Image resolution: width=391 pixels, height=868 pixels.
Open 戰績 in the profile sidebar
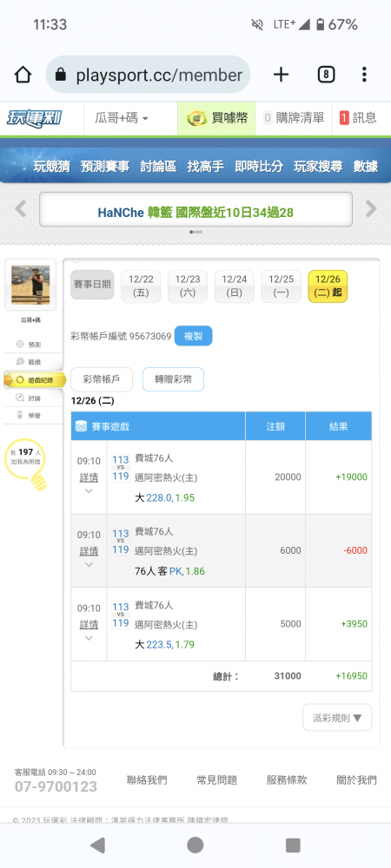pyautogui.click(x=30, y=362)
